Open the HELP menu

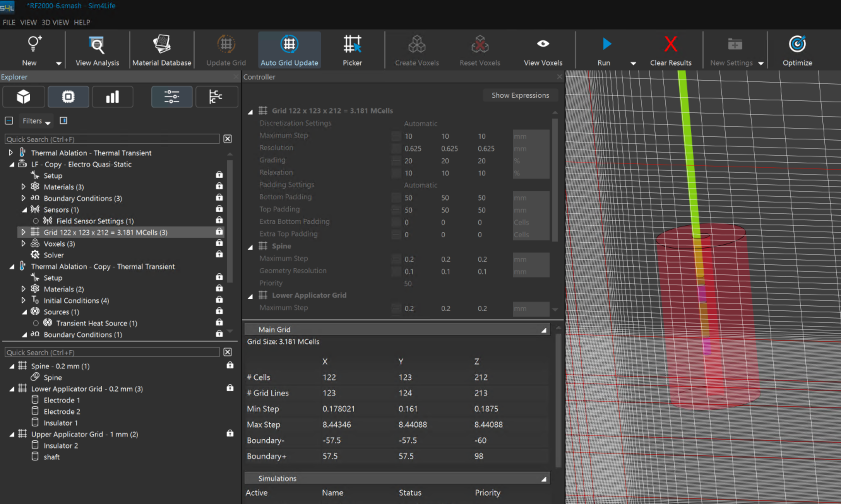[81, 22]
